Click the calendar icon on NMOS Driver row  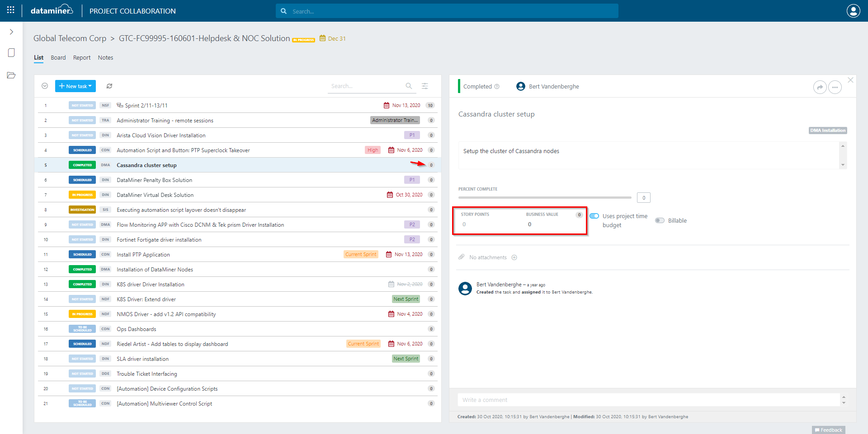[x=391, y=314]
